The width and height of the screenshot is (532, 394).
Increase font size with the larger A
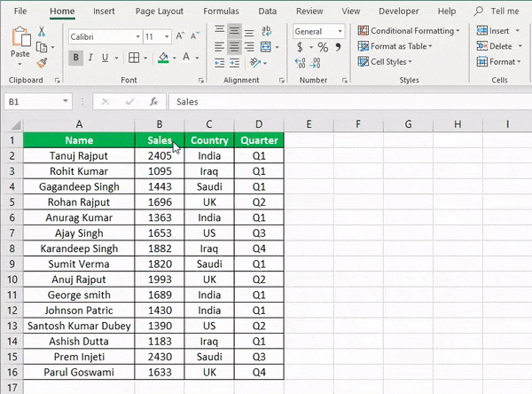coord(180,36)
